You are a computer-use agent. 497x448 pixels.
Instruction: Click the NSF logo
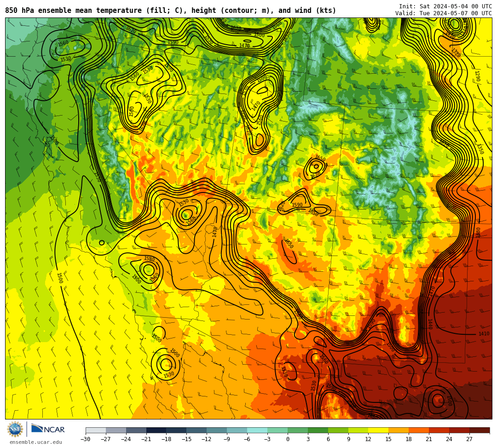15,430
